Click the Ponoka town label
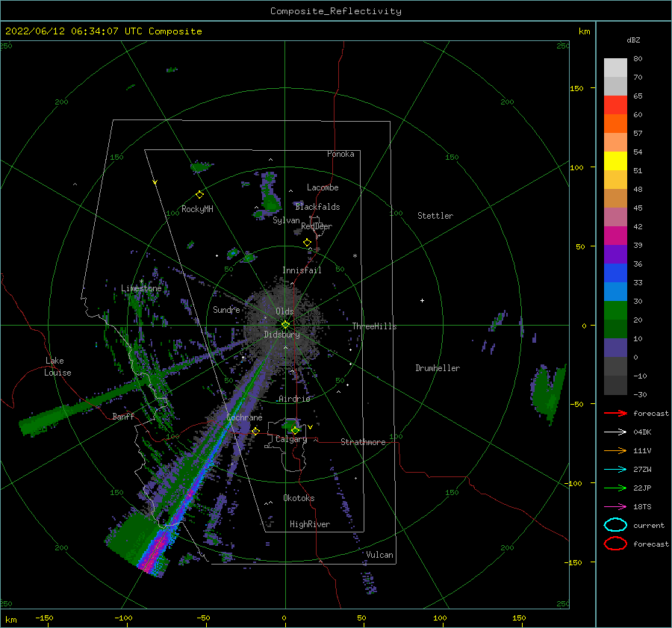This screenshot has width=672, height=628. pos(340,154)
